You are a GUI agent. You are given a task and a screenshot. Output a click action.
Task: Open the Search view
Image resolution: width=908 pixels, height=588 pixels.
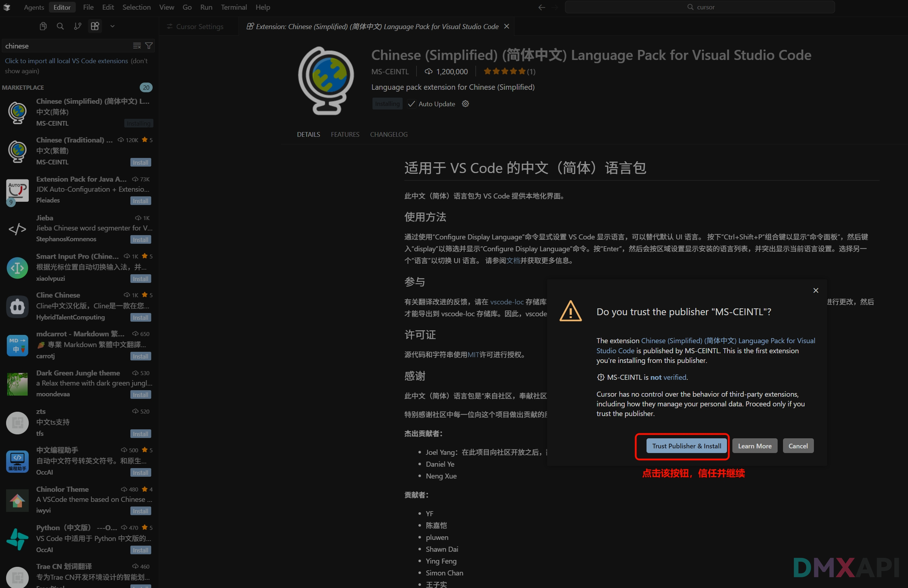click(60, 26)
